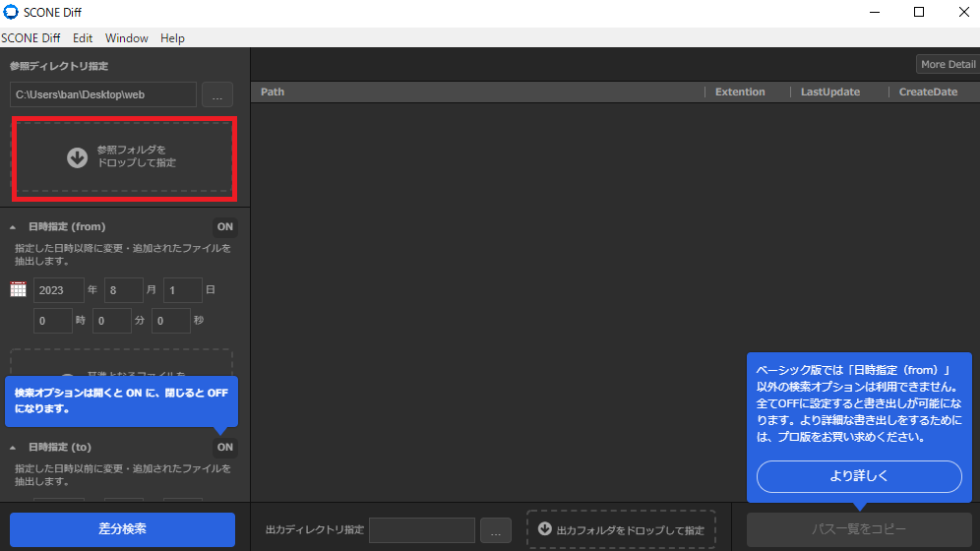Click the down-arrow icon in output drop zone
The height and width of the screenshot is (551, 980).
[545, 528]
